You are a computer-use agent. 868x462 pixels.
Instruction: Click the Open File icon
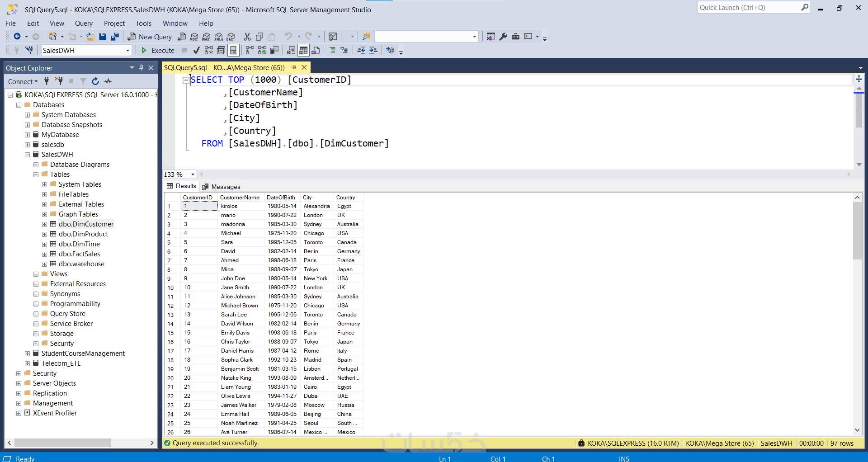coord(90,37)
